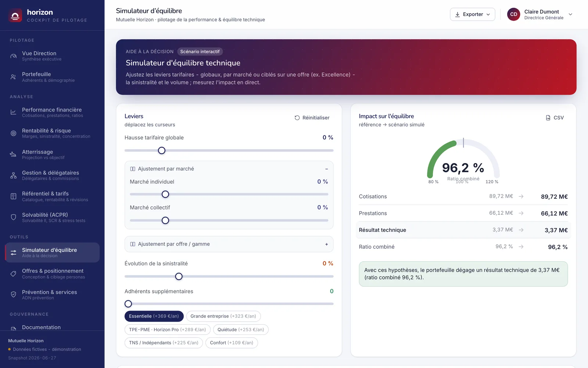588x368 pixels.
Task: Click the Référentiel & tarifs book icon
Action: coord(13,197)
